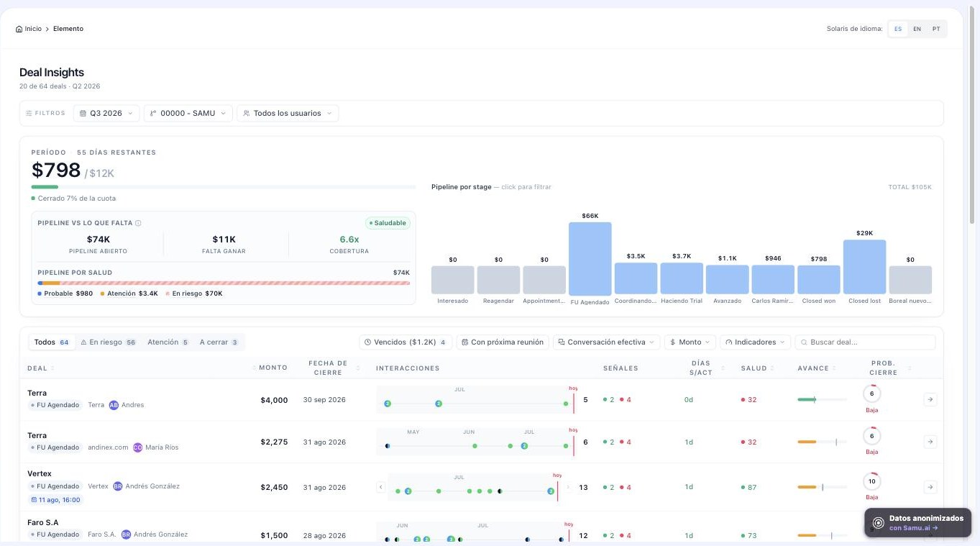
Task: Switch interface language to ES
Action: 898,29
